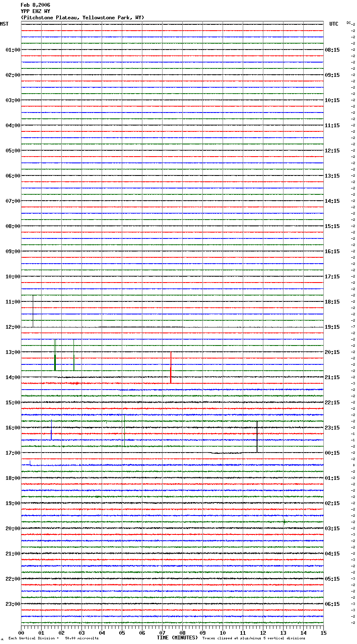Select the 23:00 MST hour label
Viewport: 357px width, 644px height.
[13, 604]
